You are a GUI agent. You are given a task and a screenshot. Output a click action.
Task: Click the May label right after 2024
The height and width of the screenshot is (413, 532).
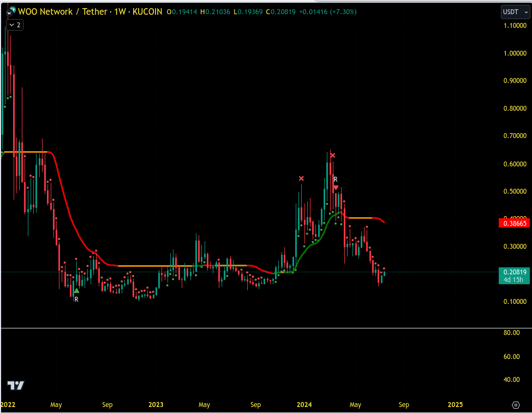coord(355,405)
